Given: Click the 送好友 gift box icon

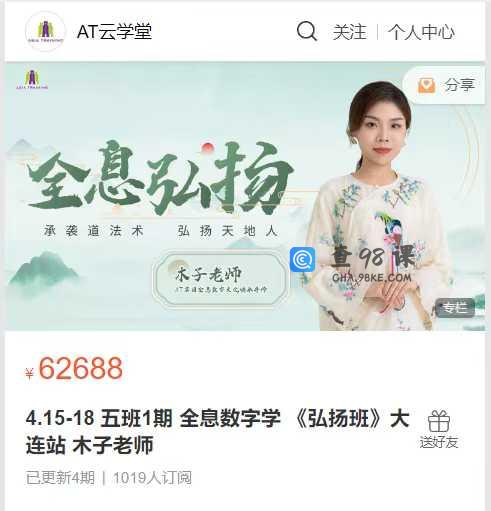Looking at the screenshot, I should point(439,421).
